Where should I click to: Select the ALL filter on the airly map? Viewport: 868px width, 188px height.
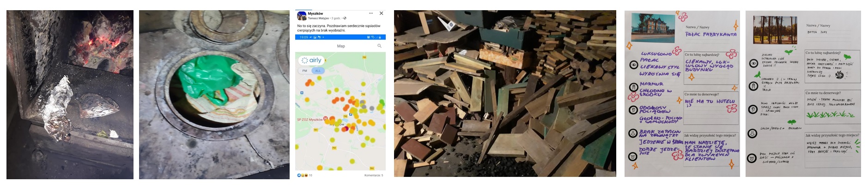click(318, 71)
